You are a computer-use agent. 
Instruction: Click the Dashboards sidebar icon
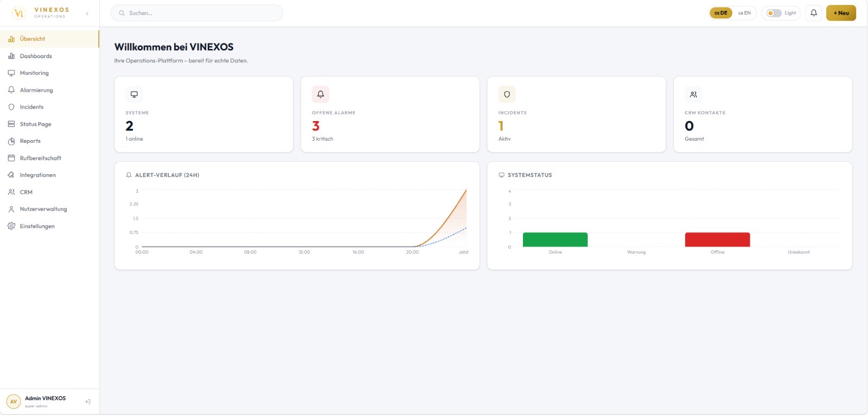click(x=11, y=56)
